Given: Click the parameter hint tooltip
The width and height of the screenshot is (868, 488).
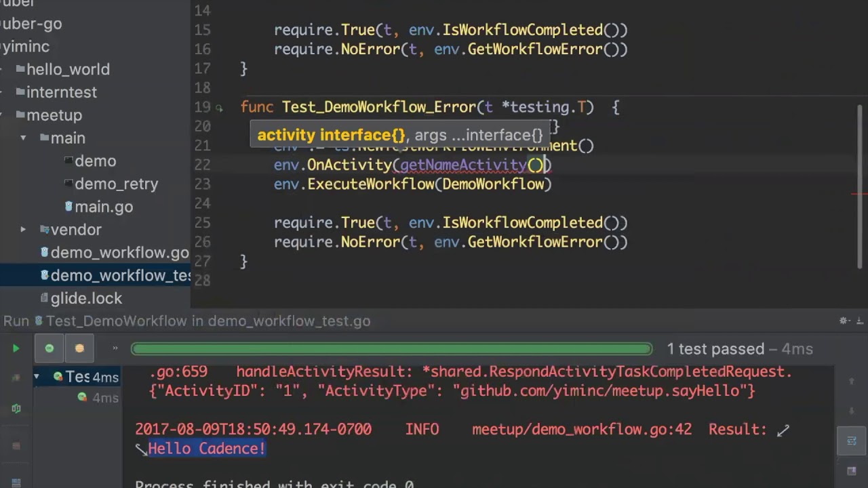Looking at the screenshot, I should 400,135.
